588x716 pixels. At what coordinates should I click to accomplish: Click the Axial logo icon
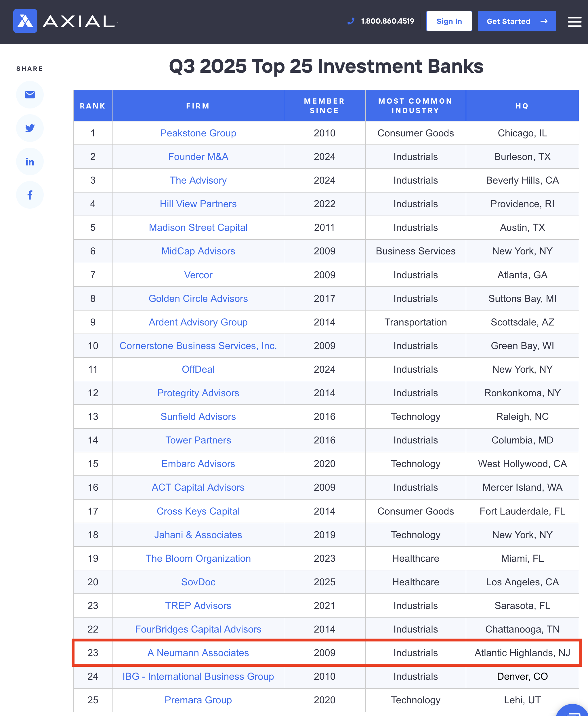(x=25, y=21)
